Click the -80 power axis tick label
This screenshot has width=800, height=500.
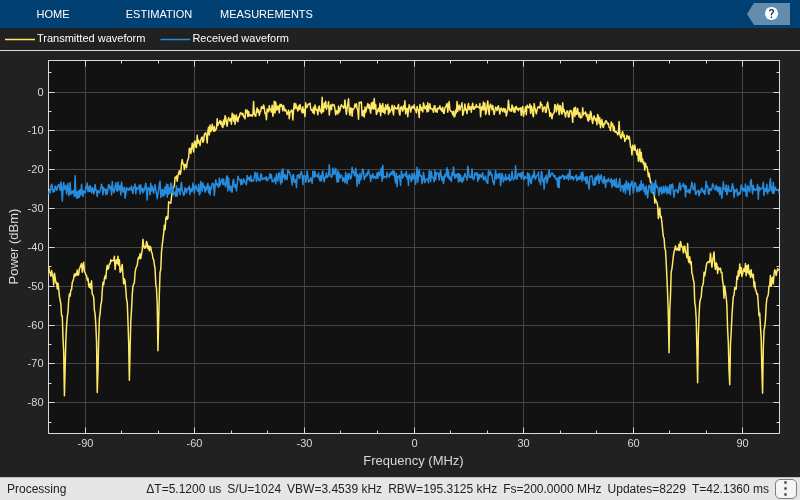pos(36,402)
